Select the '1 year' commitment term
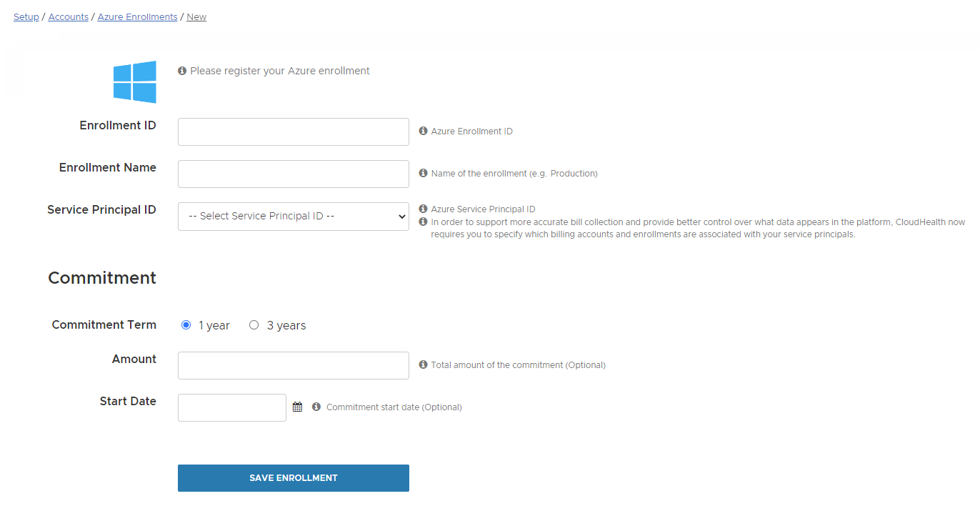Image resolution: width=980 pixels, height=516 pixels. click(x=186, y=324)
